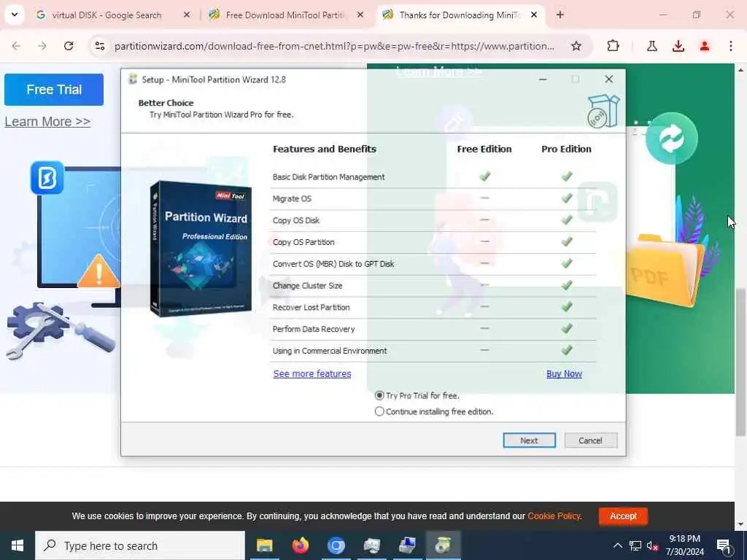
Task: Bookmark this page with star icon
Action: (576, 46)
